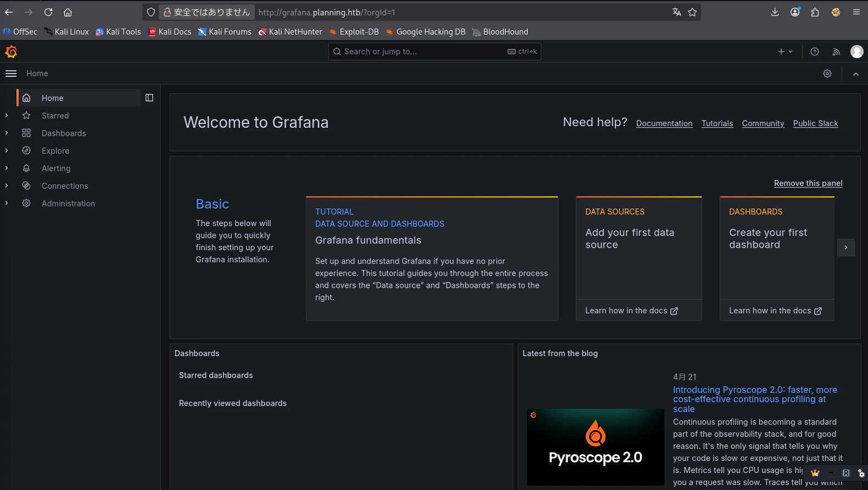
Task: Open the plus New dropdown
Action: 785,52
